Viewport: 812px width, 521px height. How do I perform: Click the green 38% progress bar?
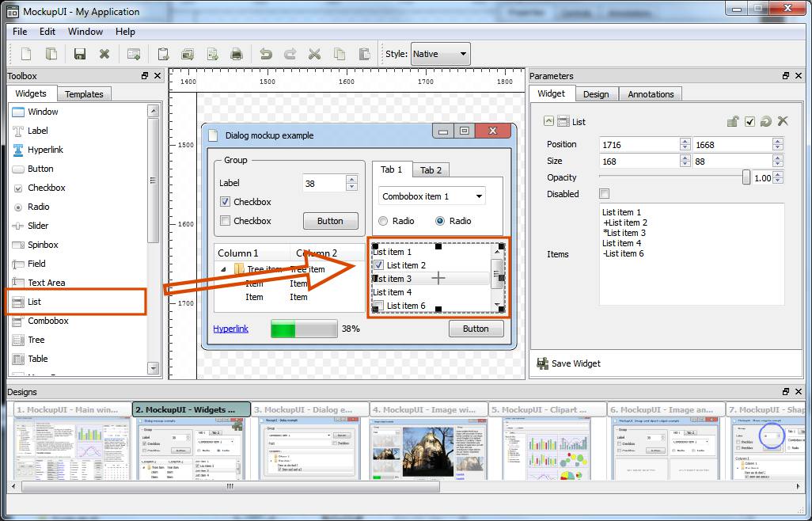(304, 329)
